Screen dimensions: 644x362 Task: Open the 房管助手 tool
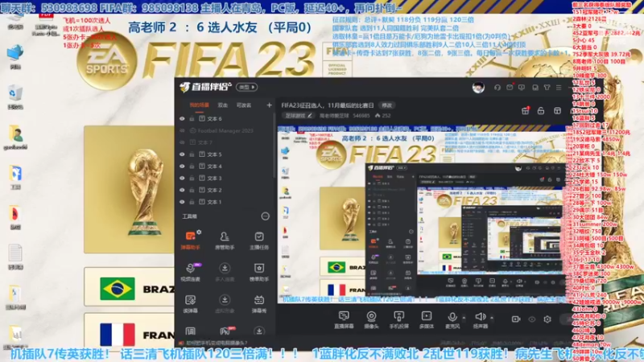(225, 240)
